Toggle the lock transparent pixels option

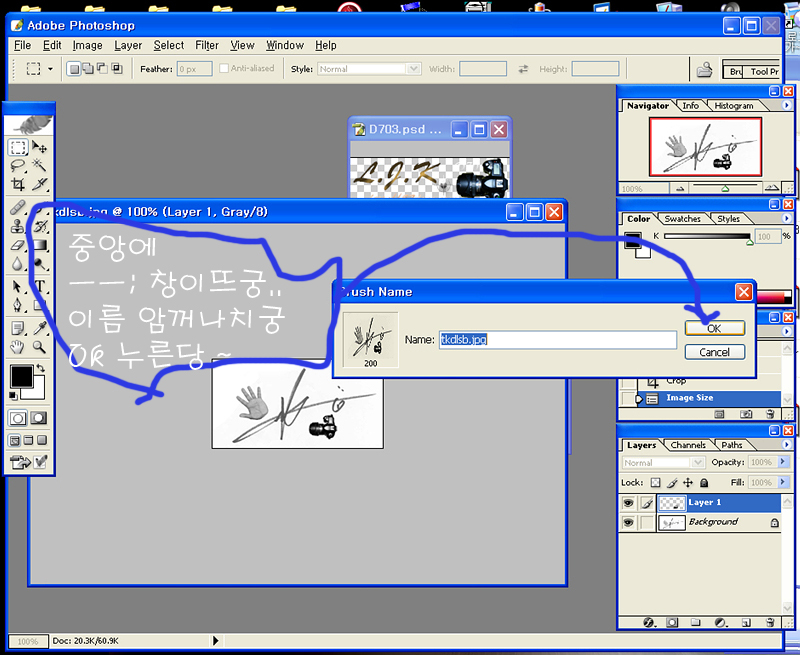coord(655,483)
